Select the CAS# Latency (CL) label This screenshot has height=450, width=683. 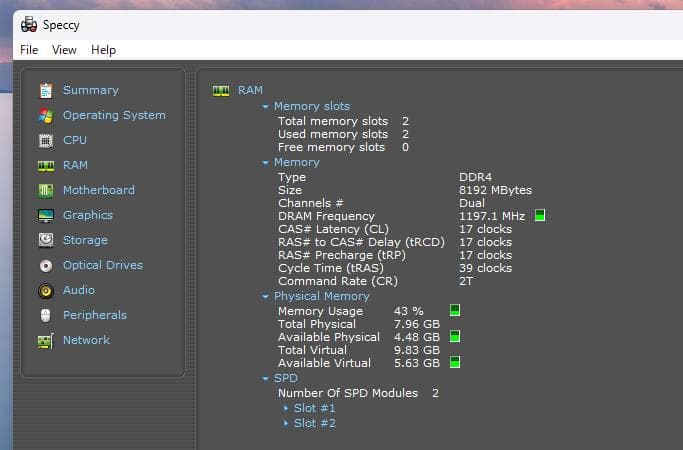(x=333, y=229)
